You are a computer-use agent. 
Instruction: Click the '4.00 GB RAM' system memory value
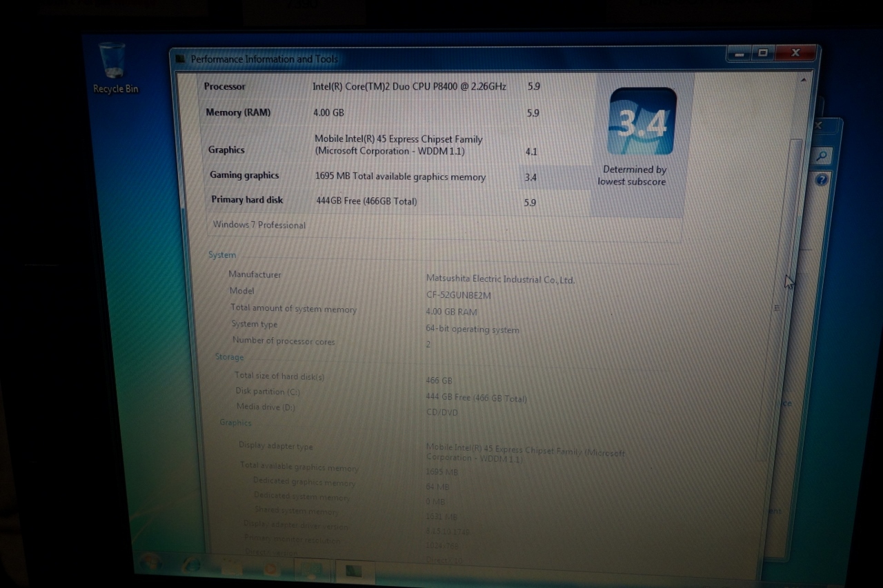[451, 312]
